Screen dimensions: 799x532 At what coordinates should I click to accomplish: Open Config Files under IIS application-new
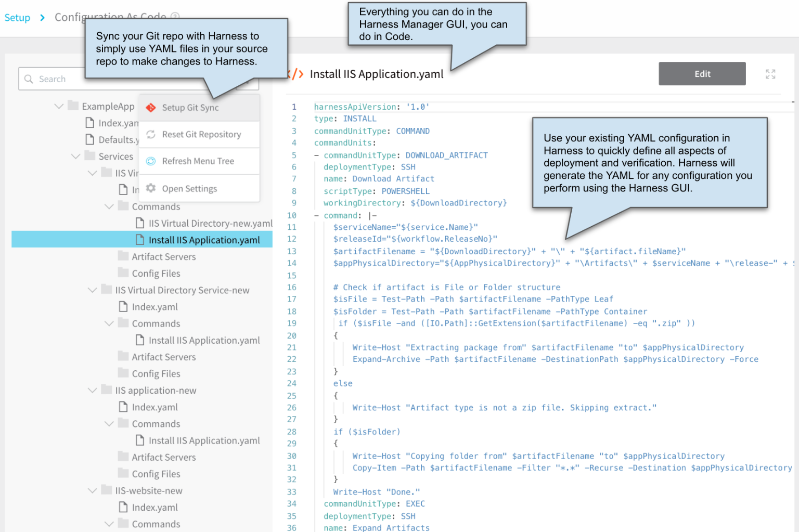tap(156, 474)
